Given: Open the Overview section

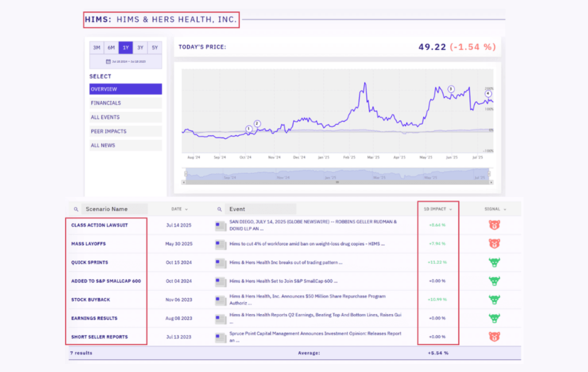Looking at the screenshot, I should point(126,89).
